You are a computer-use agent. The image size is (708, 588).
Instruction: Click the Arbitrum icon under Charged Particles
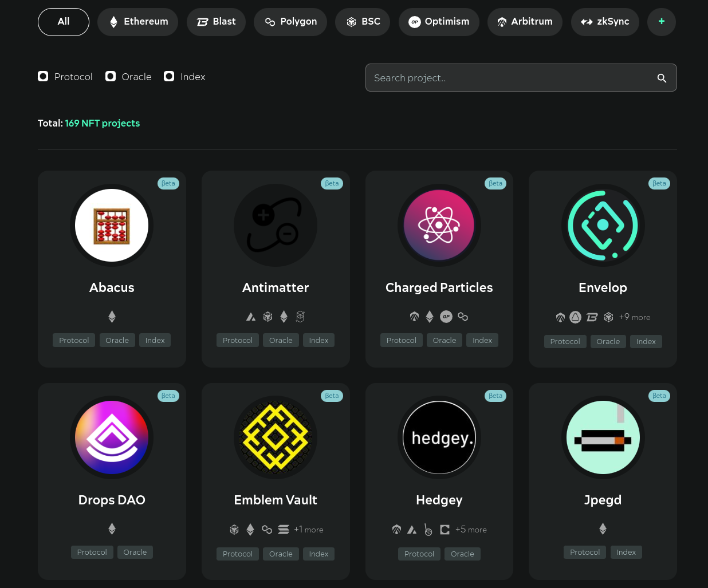tap(414, 317)
